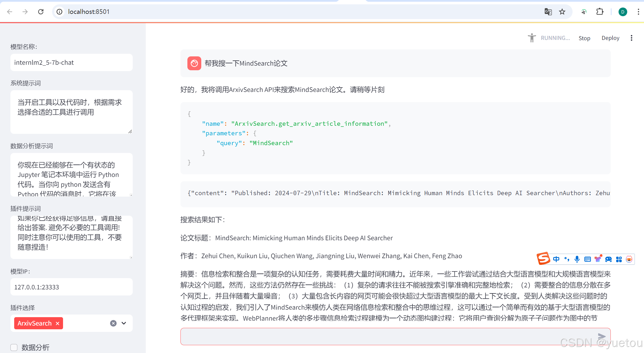Expand the 插件选择 dropdown arrow
Image resolution: width=644 pixels, height=353 pixels.
click(x=124, y=323)
